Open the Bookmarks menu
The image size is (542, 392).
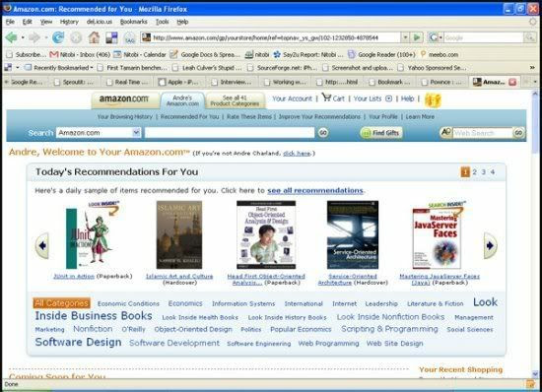click(133, 22)
